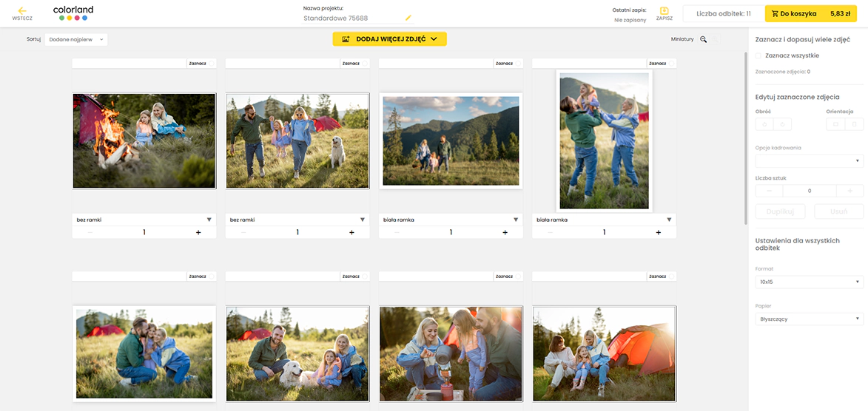Increase the campfire photo's quantity
Viewport: 868px width, 411px height.
(x=198, y=232)
